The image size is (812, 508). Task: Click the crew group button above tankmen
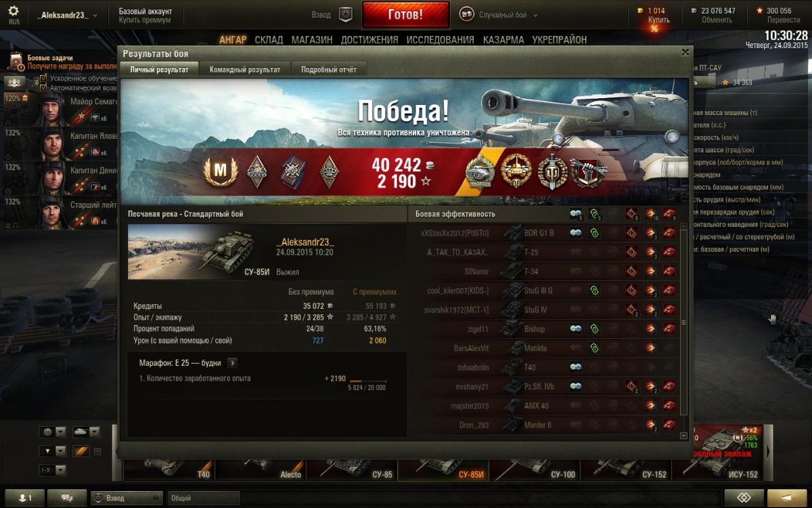[x=15, y=82]
